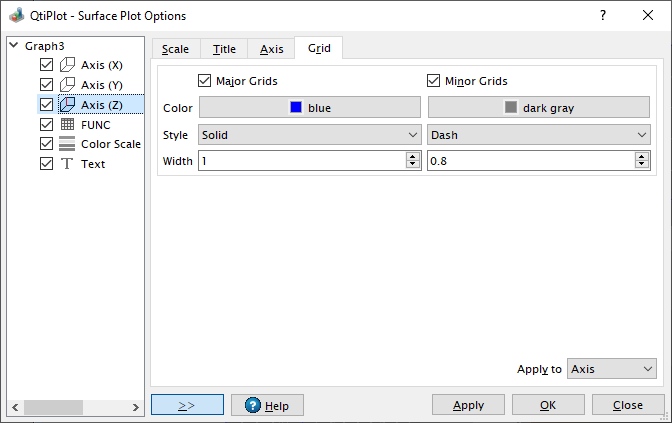Open the major grid Style dropdown
Screen dimensions: 672x423
pos(310,134)
